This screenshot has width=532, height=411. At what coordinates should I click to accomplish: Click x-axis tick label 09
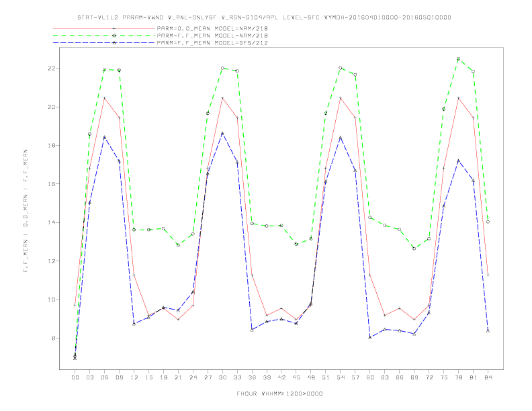119,377
